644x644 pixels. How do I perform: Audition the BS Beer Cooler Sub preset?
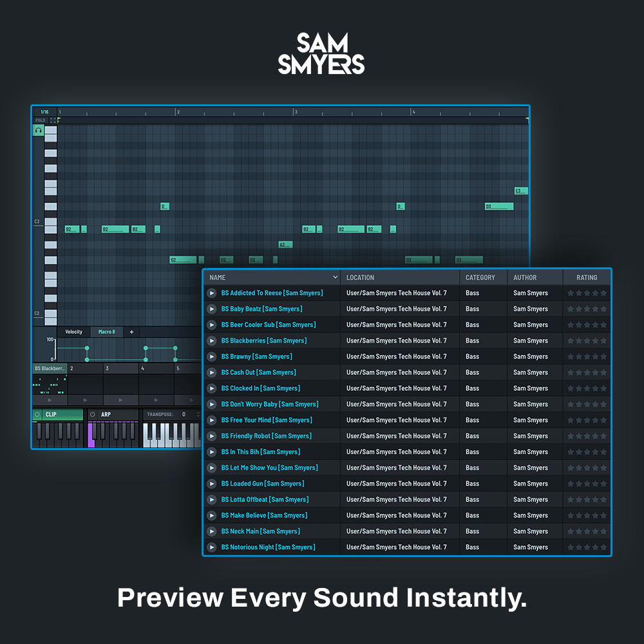click(211, 325)
